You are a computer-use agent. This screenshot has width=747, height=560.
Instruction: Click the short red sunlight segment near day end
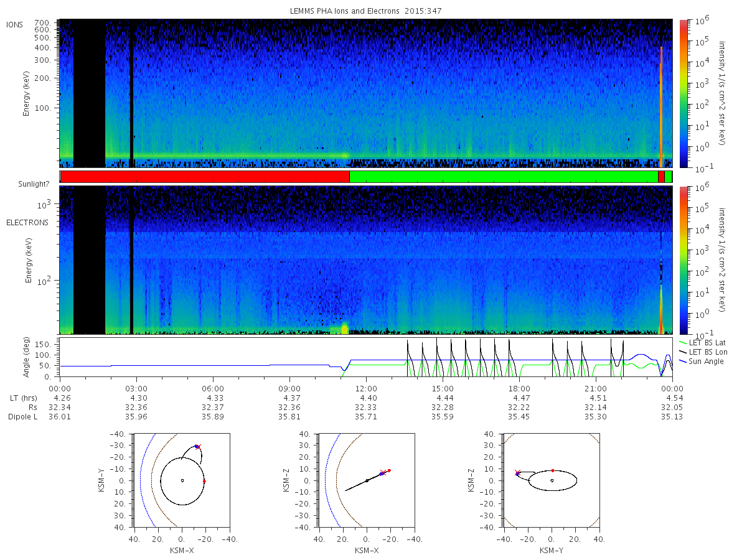pyautogui.click(x=661, y=177)
